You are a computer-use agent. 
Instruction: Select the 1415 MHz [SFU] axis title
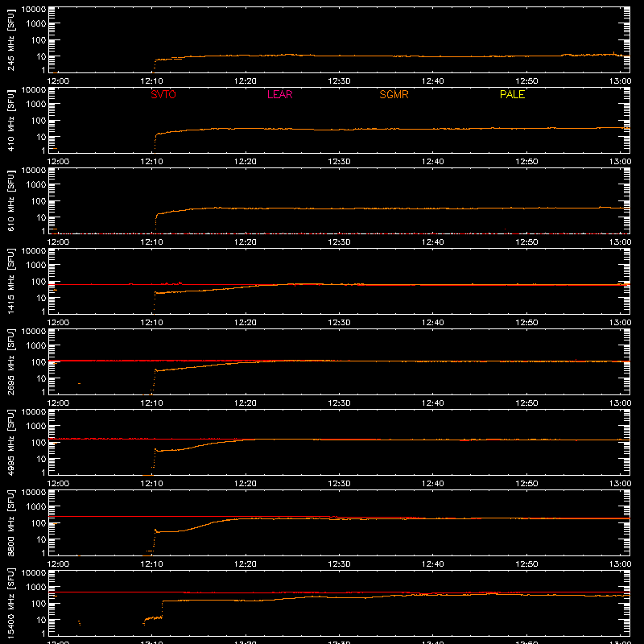coord(11,281)
